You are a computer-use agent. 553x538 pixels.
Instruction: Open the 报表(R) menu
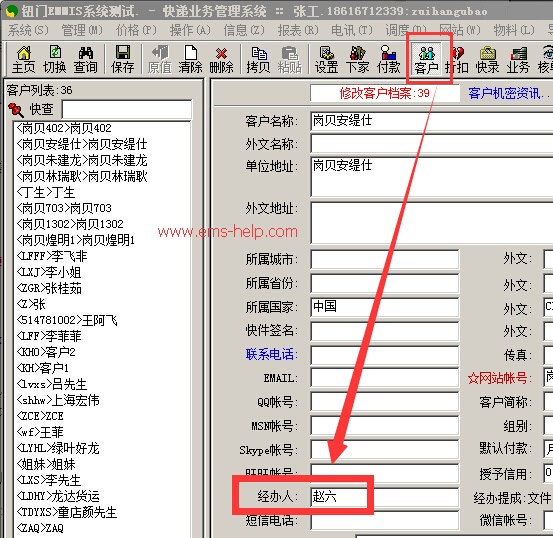298,30
